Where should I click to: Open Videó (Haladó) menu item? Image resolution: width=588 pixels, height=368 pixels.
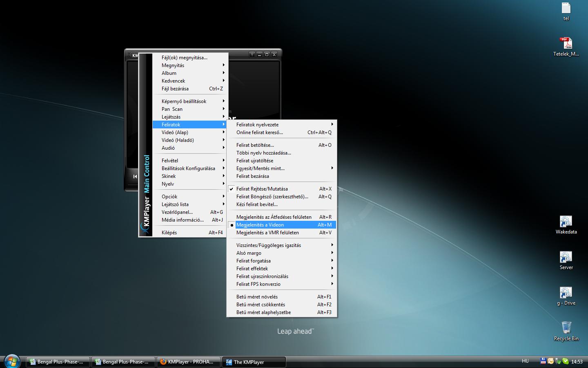click(x=190, y=140)
